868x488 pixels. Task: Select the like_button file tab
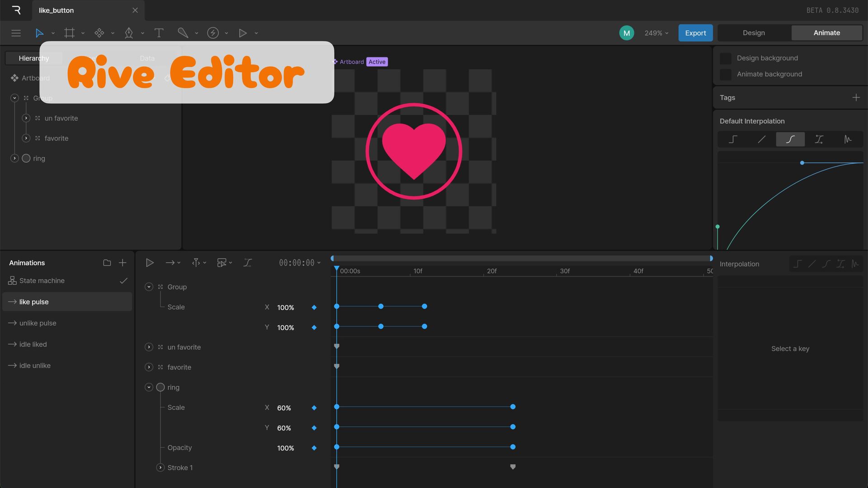[88, 10]
